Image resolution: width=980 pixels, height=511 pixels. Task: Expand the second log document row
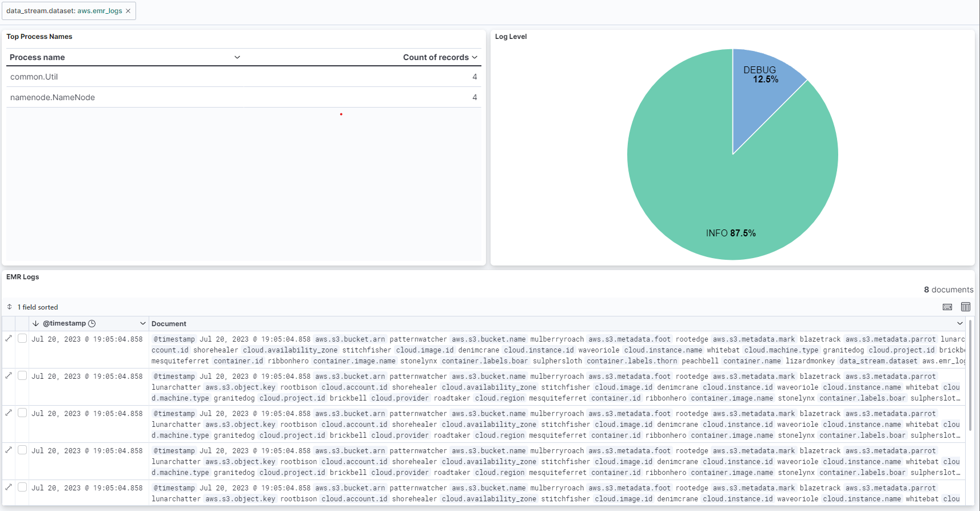pyautogui.click(x=9, y=376)
